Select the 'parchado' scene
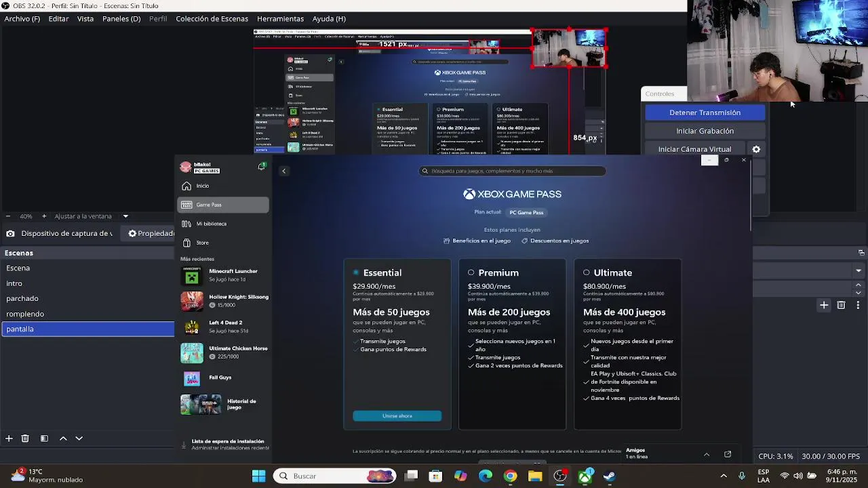Screen dimensions: 868x488 pyautogui.click(x=87, y=298)
